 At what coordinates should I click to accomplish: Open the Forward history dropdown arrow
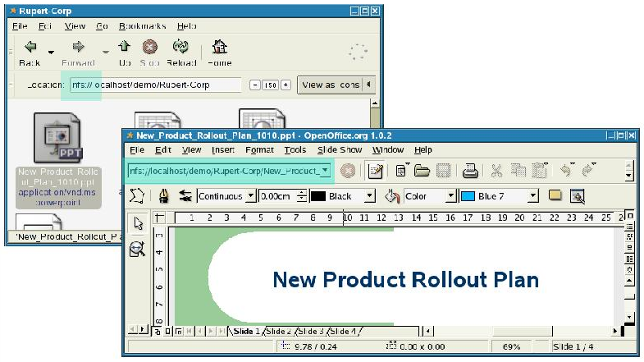pyautogui.click(x=106, y=53)
